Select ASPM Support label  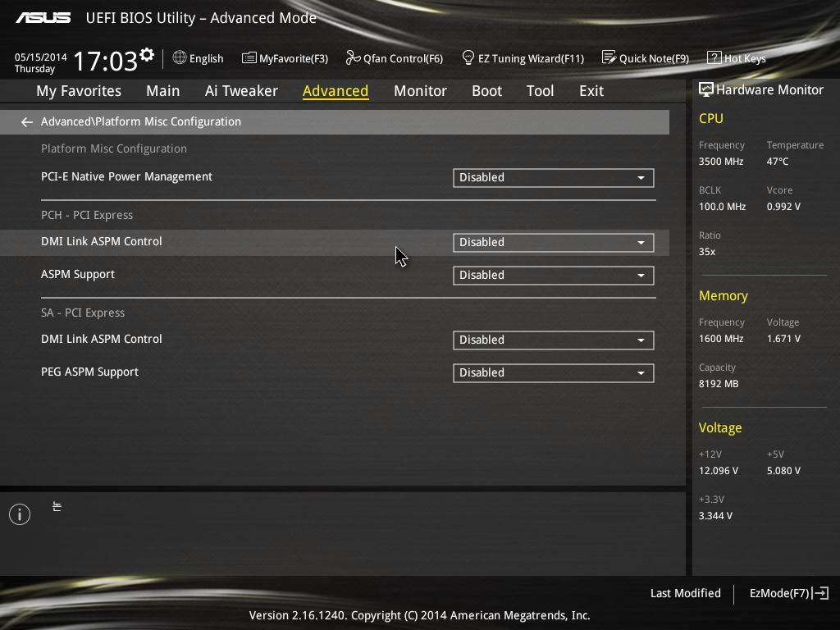78,274
